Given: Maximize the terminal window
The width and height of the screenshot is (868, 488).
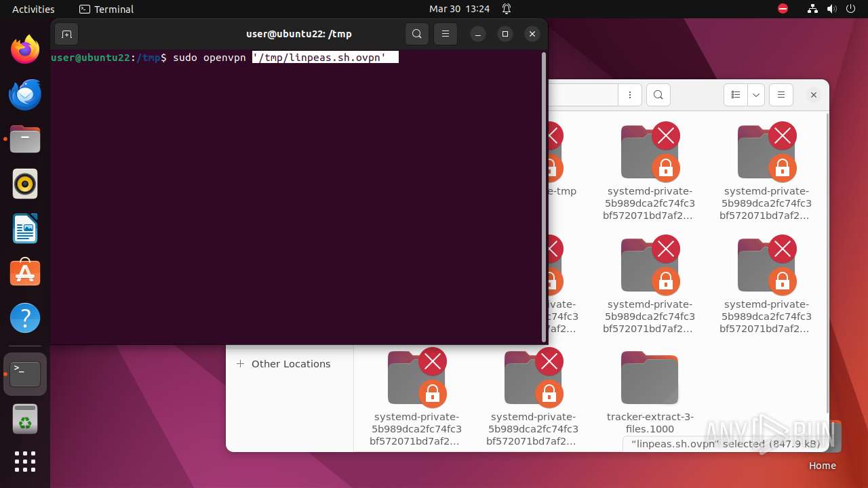Looking at the screenshot, I should [x=505, y=34].
